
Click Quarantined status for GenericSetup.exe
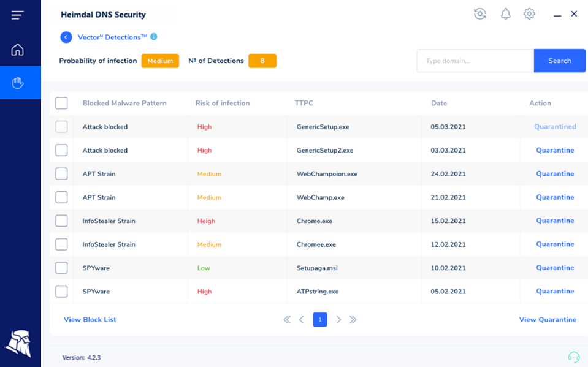(x=555, y=127)
